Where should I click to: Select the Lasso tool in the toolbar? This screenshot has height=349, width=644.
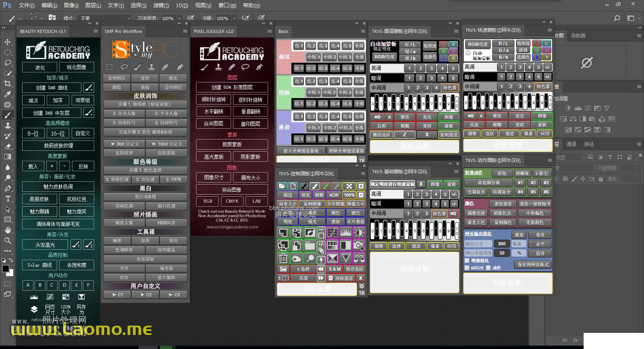point(8,63)
